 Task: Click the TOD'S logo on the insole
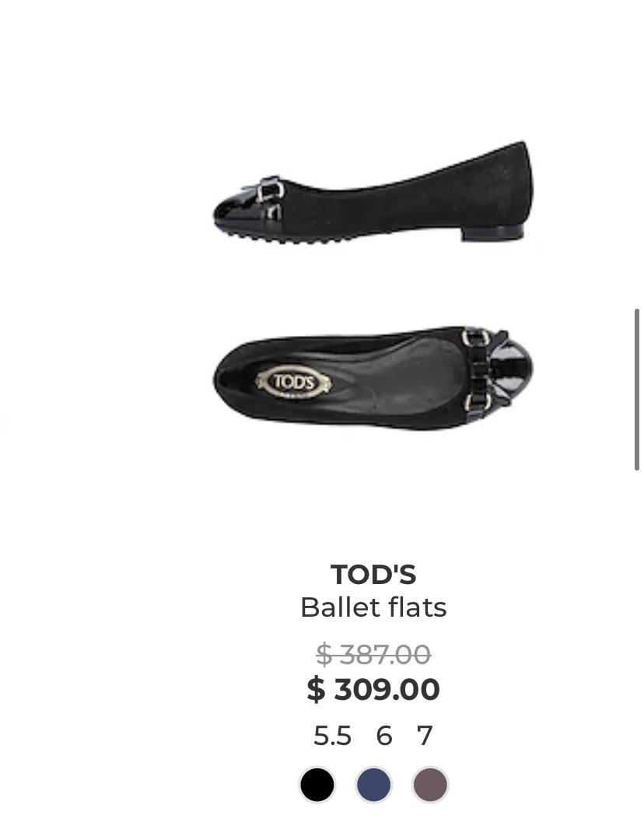pyautogui.click(x=295, y=382)
